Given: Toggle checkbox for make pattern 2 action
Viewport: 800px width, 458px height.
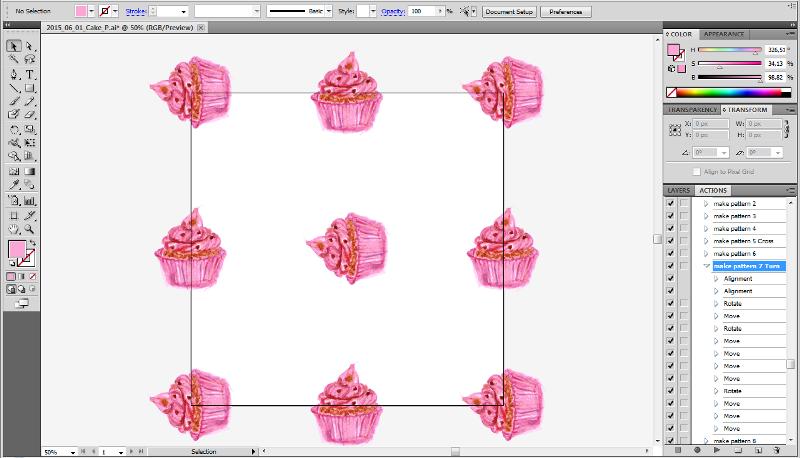Looking at the screenshot, I should point(670,203).
